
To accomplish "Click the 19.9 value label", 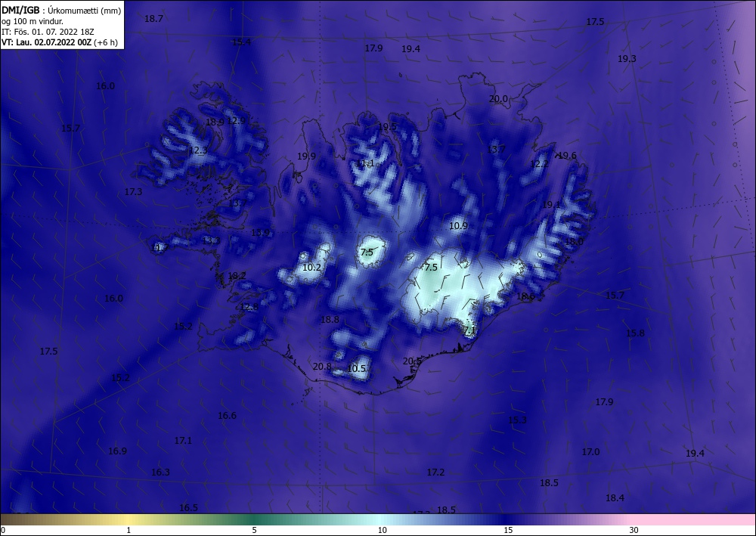I will 307,156.
